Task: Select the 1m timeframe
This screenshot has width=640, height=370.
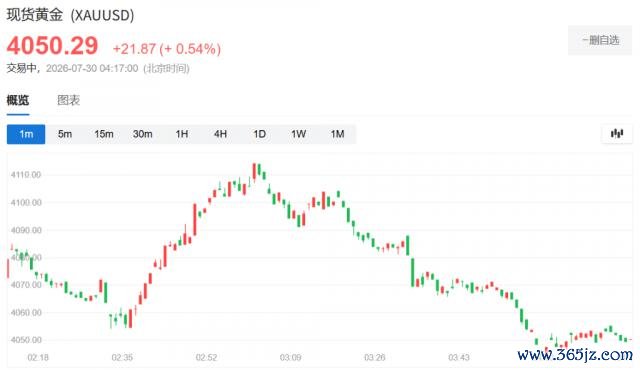Action: tap(26, 134)
